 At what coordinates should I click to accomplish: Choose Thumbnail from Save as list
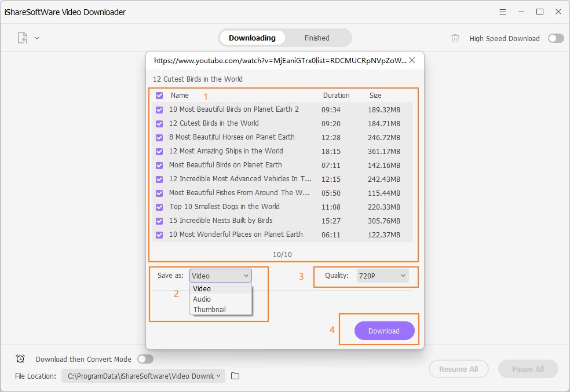click(x=209, y=310)
